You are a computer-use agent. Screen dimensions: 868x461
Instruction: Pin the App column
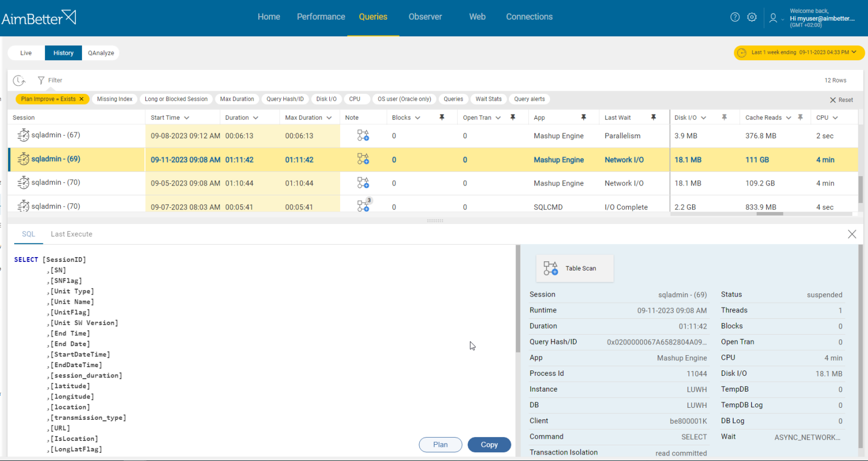tap(584, 117)
